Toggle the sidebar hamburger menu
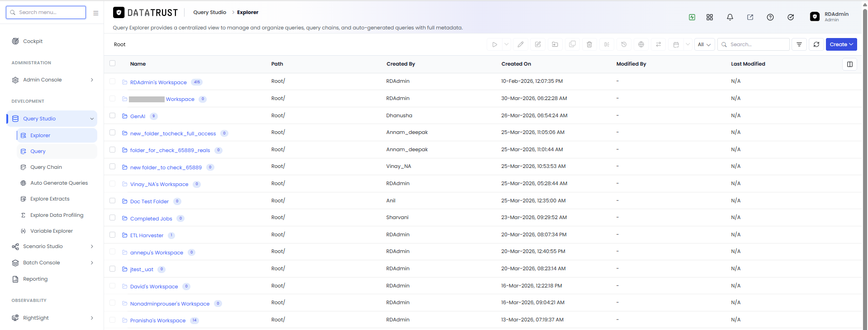 (x=96, y=13)
